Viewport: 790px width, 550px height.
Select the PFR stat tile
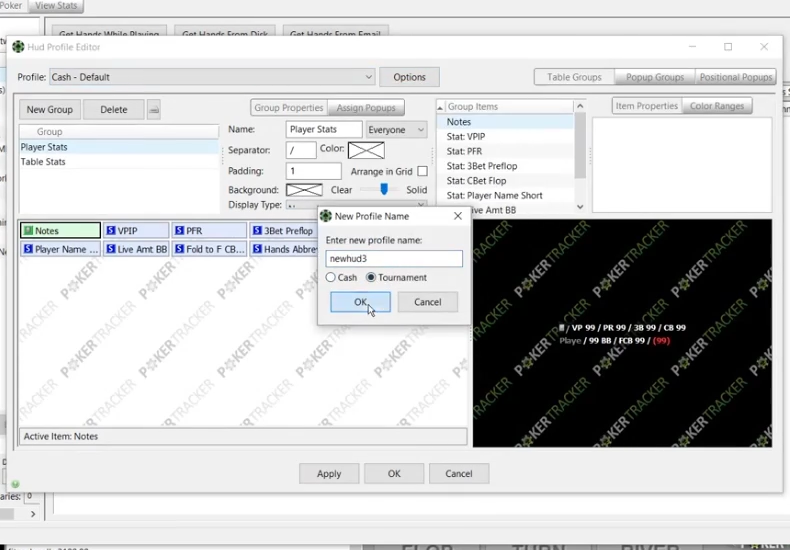(x=209, y=231)
